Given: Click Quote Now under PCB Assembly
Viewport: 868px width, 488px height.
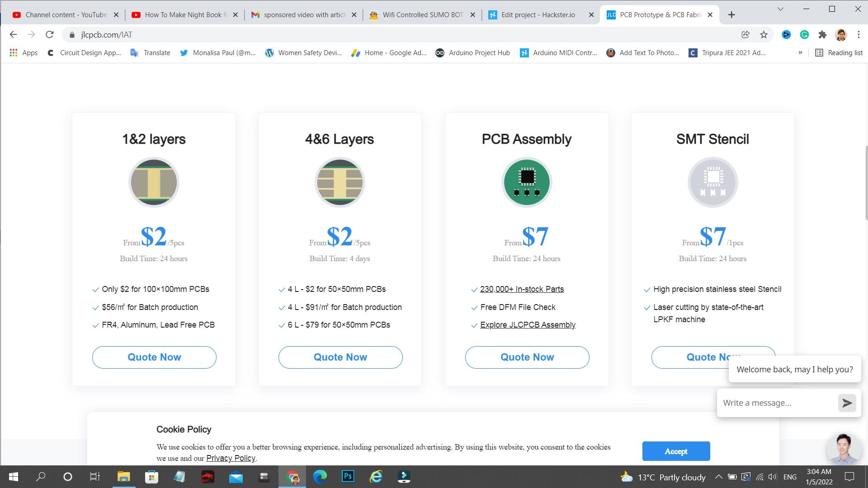Looking at the screenshot, I should (x=527, y=357).
